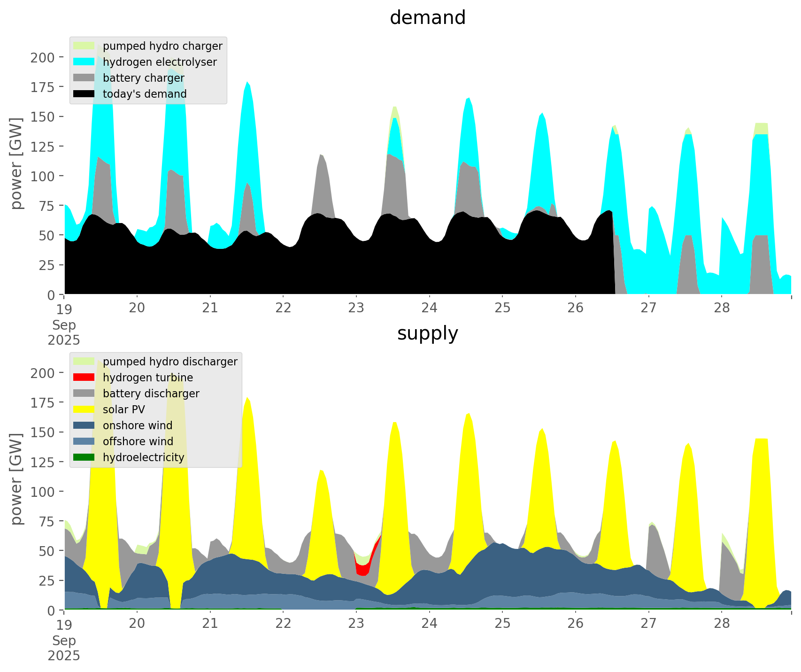Click the supply chart title

click(427, 333)
